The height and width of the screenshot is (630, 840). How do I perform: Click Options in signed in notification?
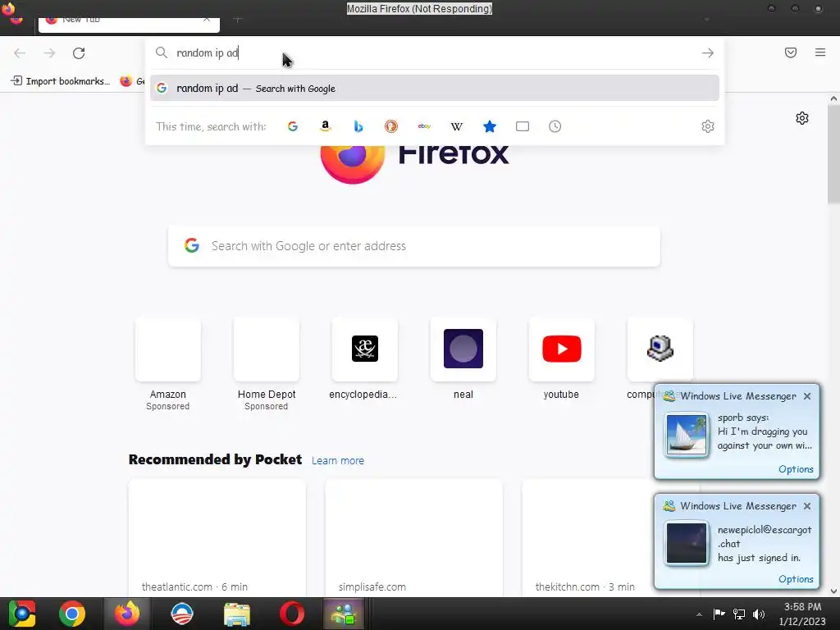coord(796,579)
